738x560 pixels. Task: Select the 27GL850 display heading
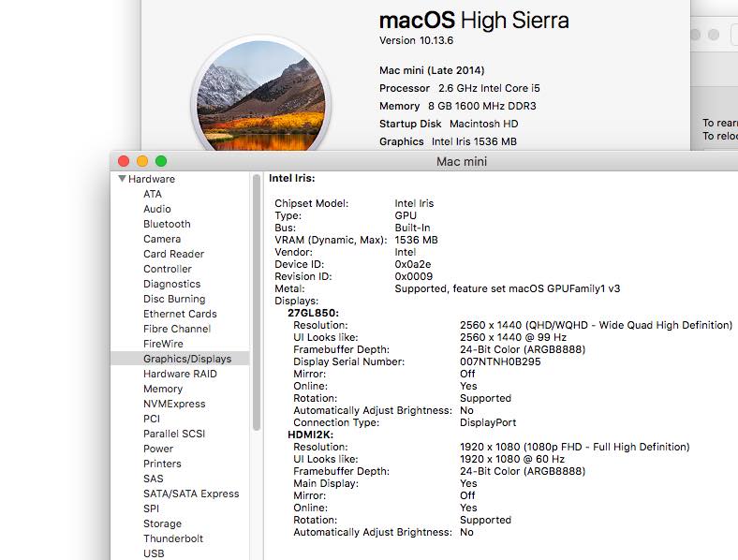pyautogui.click(x=313, y=313)
